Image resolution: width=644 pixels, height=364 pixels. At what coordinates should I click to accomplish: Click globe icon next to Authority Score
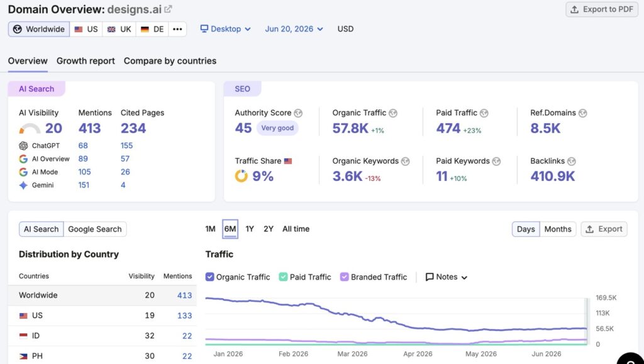click(298, 113)
